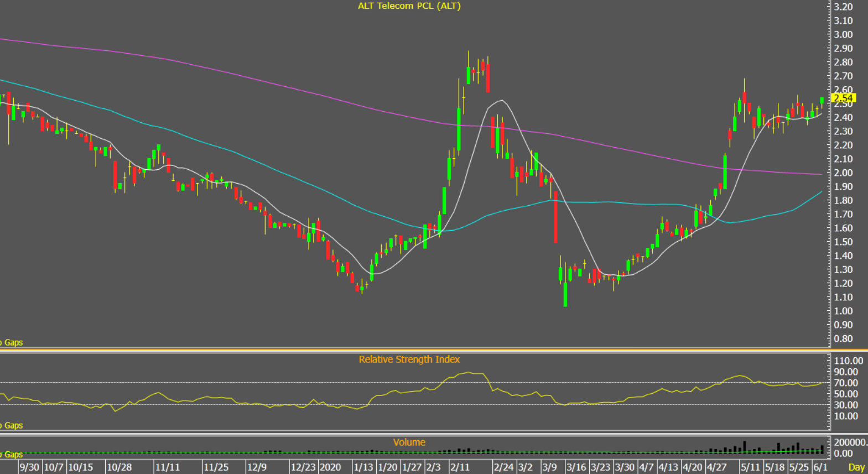Click the Volume panel title
The image size is (868, 474).
tap(409, 442)
